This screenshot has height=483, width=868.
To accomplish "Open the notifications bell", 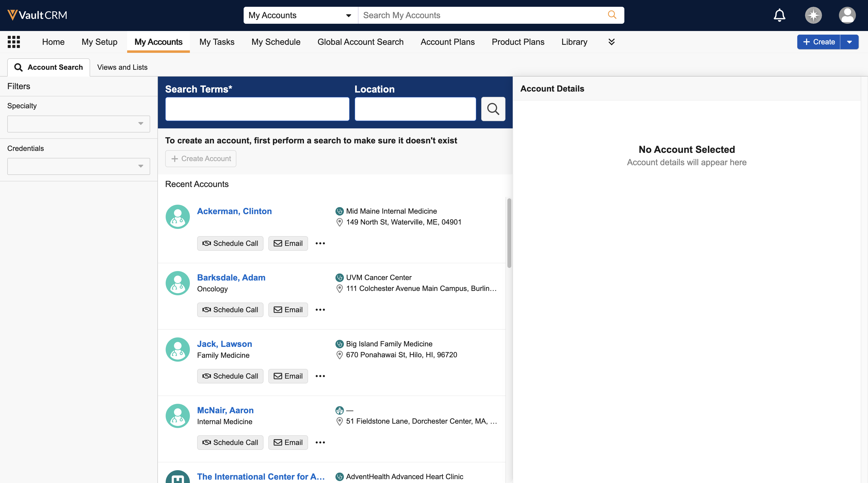I will 779,15.
